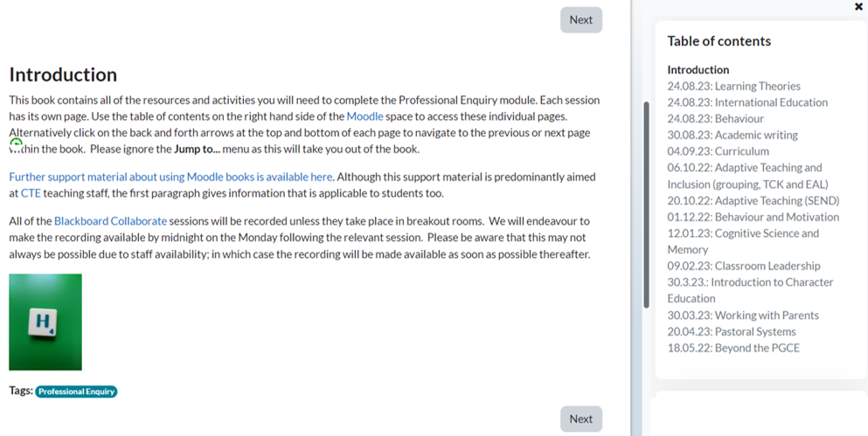Viewport: 868px width, 436px height.
Task: Select the Classroom Leadership chapter
Action: (744, 266)
